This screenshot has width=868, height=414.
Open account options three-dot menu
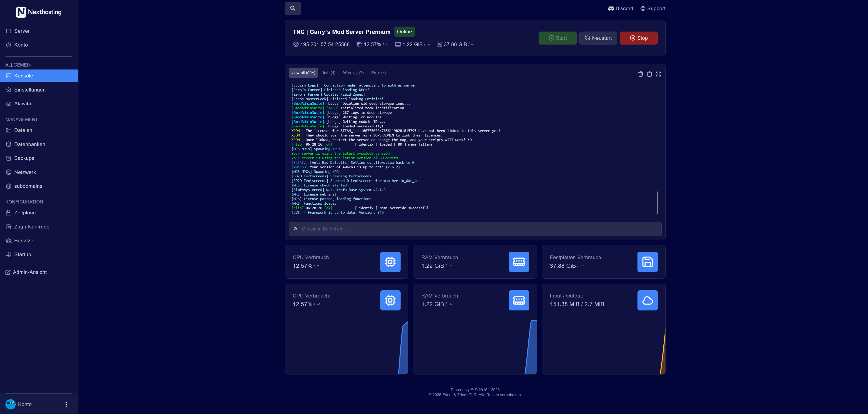tap(66, 404)
